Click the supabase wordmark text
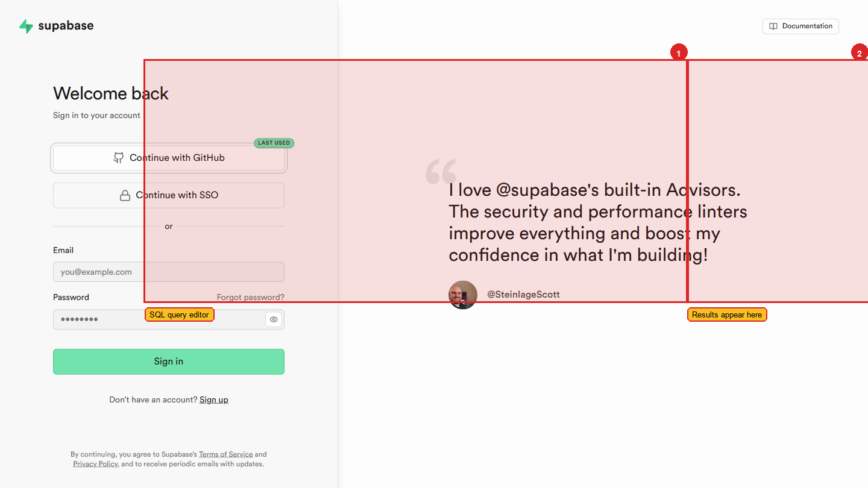This screenshot has height=488, width=868. [x=66, y=26]
